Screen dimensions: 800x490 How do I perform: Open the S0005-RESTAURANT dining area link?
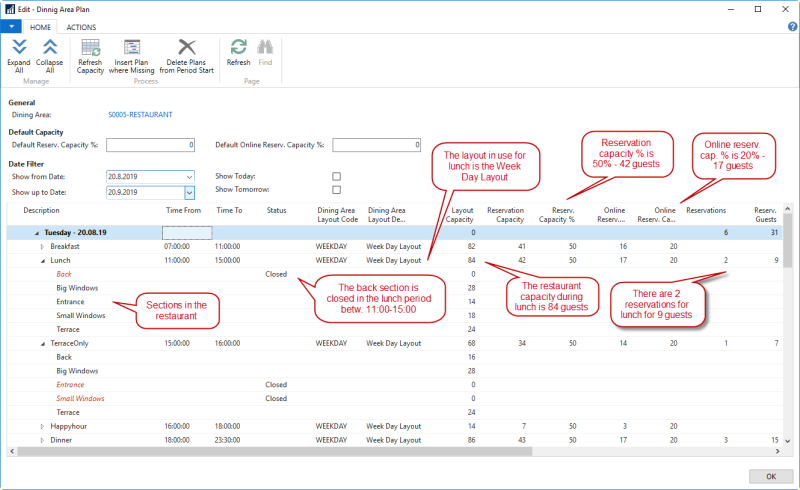click(139, 115)
